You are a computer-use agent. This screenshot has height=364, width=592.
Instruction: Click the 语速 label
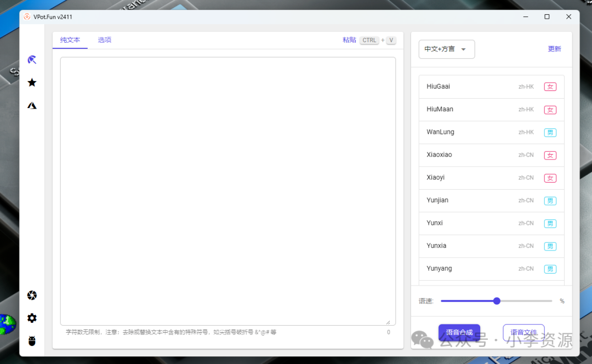426,301
